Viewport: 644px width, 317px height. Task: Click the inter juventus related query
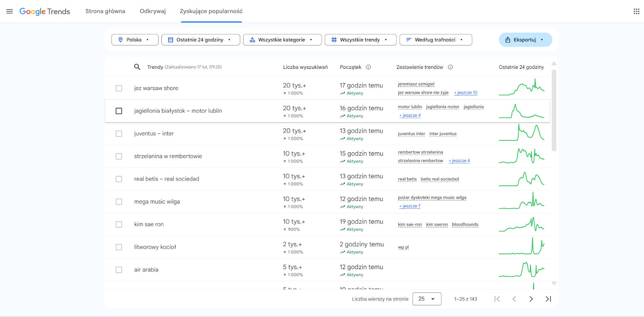click(x=443, y=134)
